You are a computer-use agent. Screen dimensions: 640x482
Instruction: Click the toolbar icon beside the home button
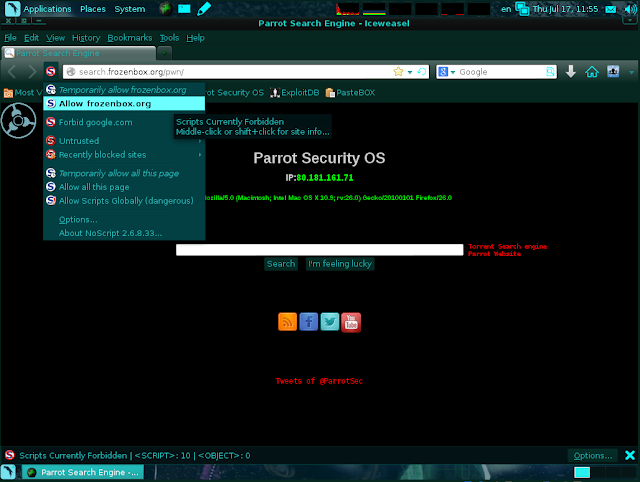(x=613, y=71)
